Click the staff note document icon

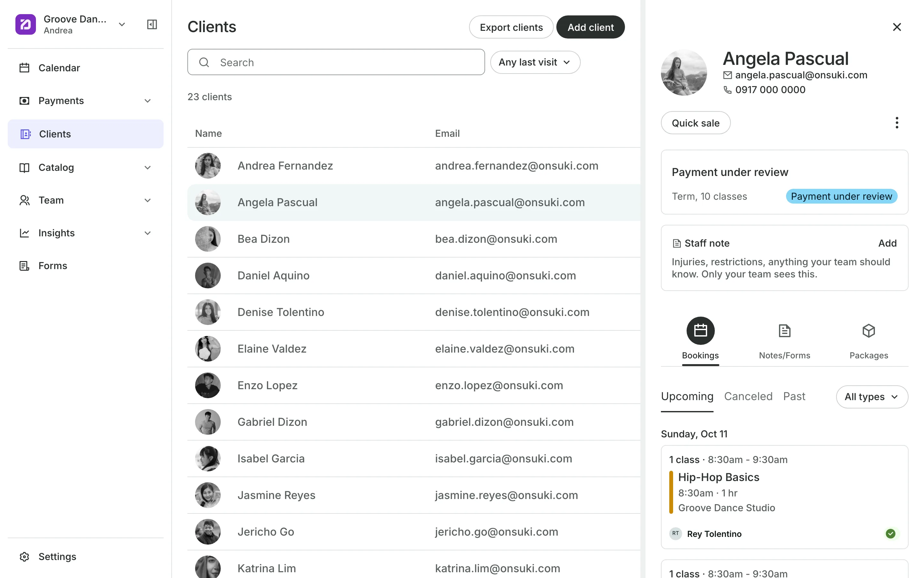[677, 243]
